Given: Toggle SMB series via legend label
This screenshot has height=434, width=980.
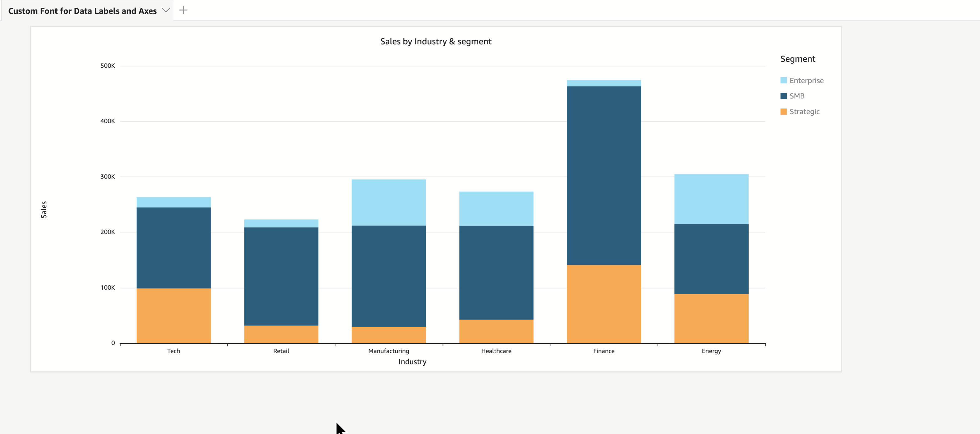Looking at the screenshot, I should point(797,96).
